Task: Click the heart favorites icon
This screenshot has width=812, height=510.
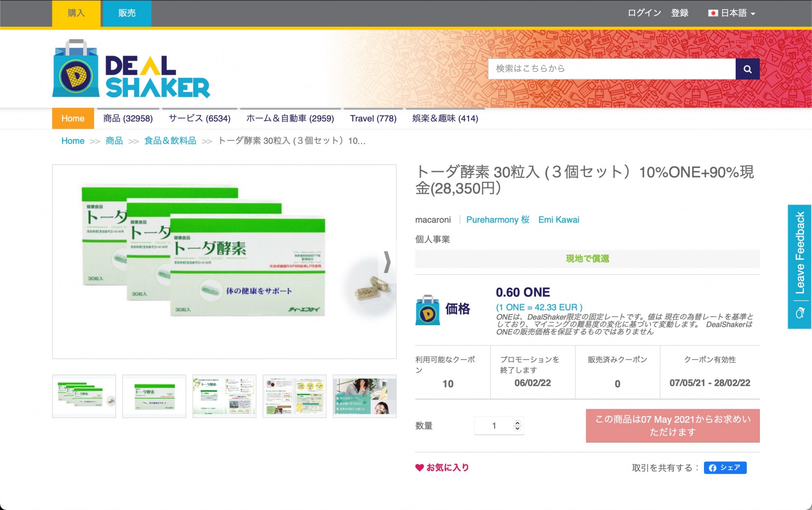Action: 419,467
